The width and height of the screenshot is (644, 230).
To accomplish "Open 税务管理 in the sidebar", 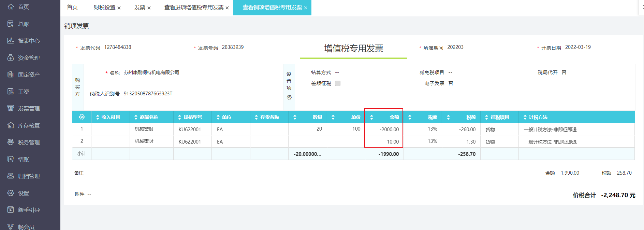I will click(29, 142).
